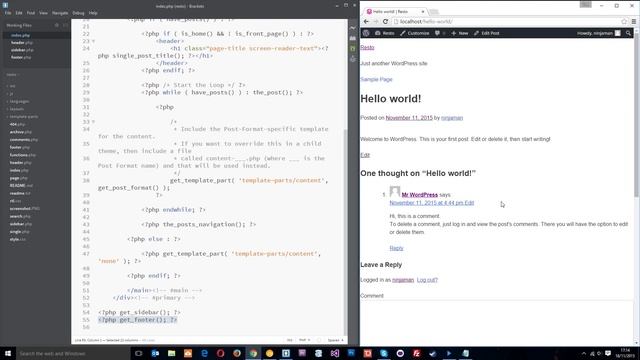
Task: Open functions.php in the file tree
Action: 22,155
